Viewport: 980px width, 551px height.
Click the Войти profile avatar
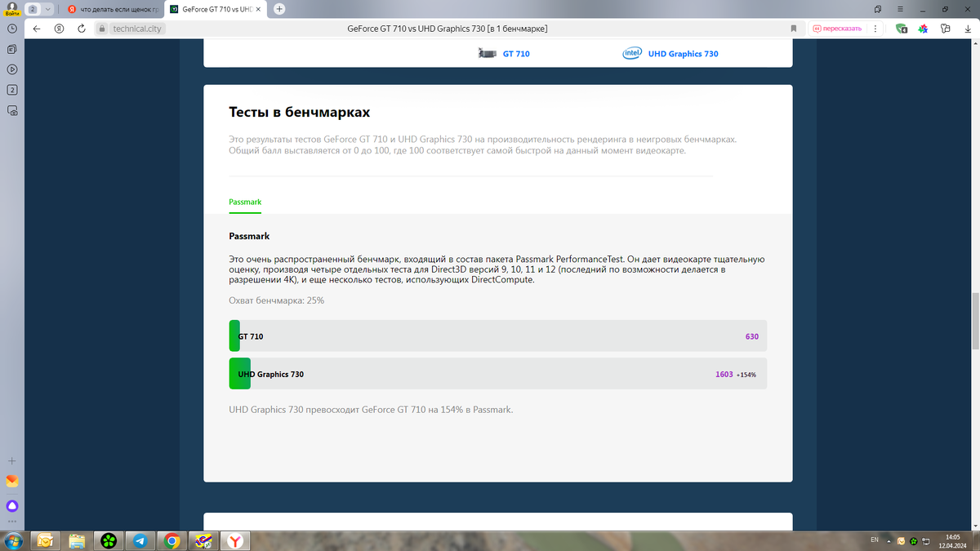11,8
